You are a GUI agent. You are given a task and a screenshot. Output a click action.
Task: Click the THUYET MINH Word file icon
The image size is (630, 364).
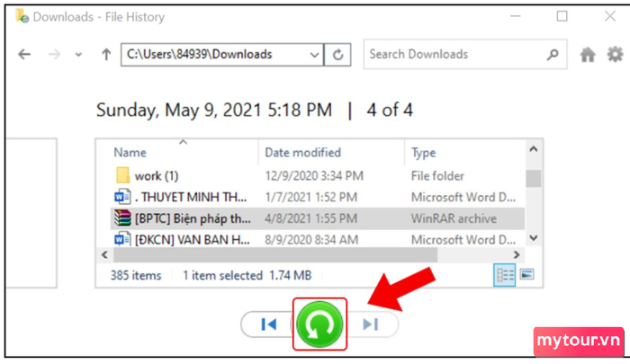(122, 197)
